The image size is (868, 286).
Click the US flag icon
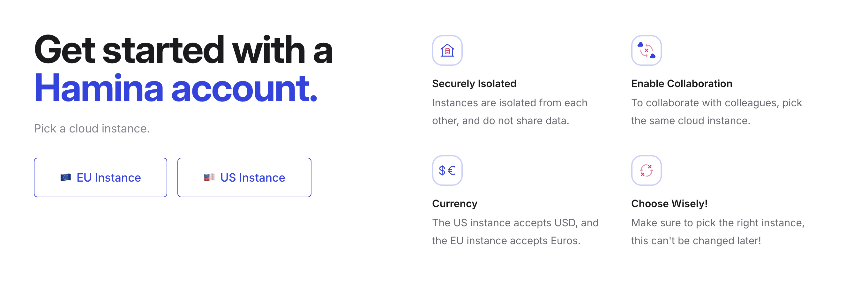[209, 177]
